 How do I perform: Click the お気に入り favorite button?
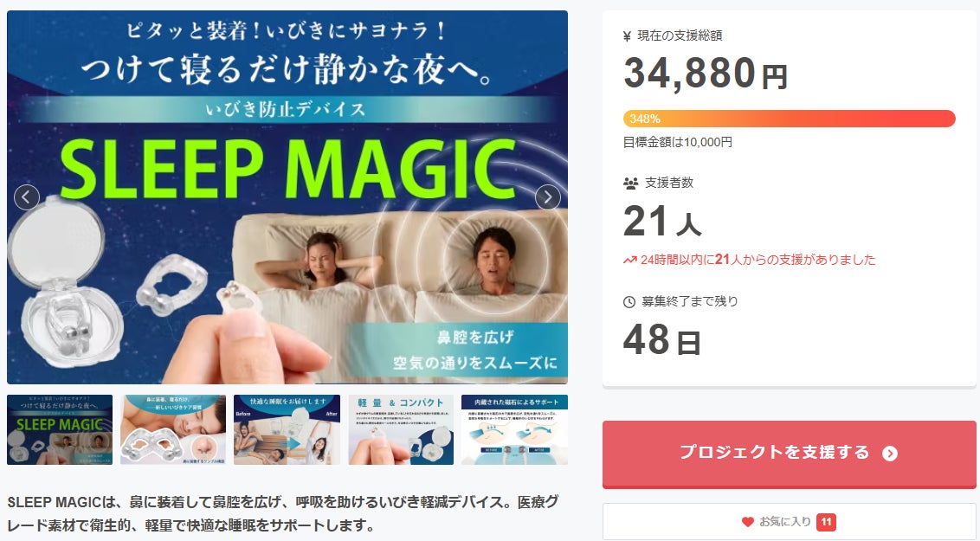(789, 522)
